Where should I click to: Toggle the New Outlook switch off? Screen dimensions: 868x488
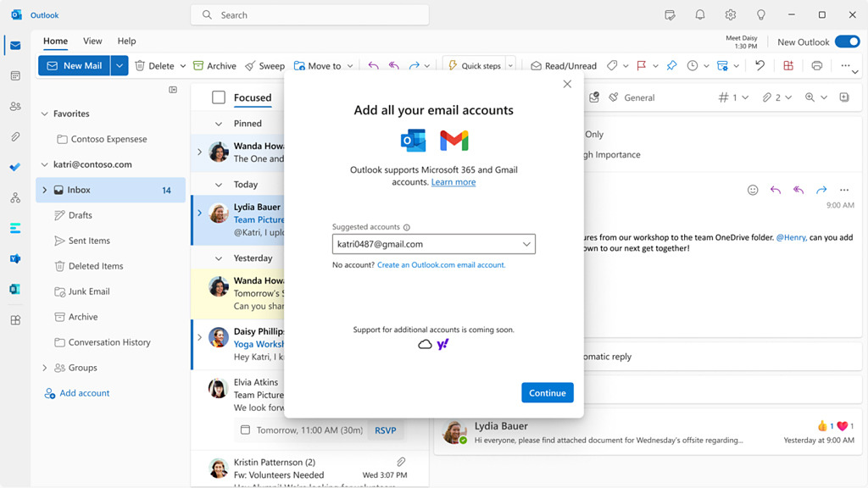coord(846,41)
